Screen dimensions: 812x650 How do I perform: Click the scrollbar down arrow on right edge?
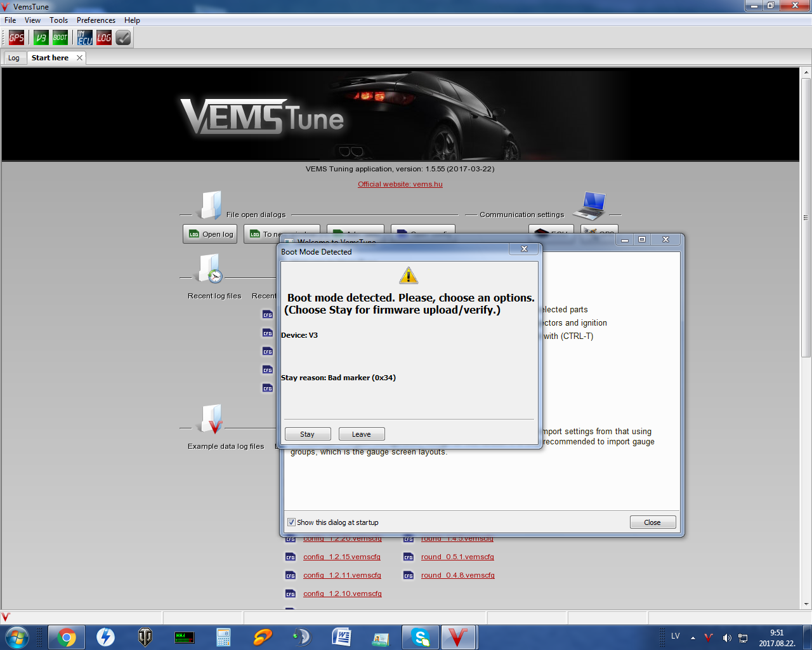coord(806,604)
